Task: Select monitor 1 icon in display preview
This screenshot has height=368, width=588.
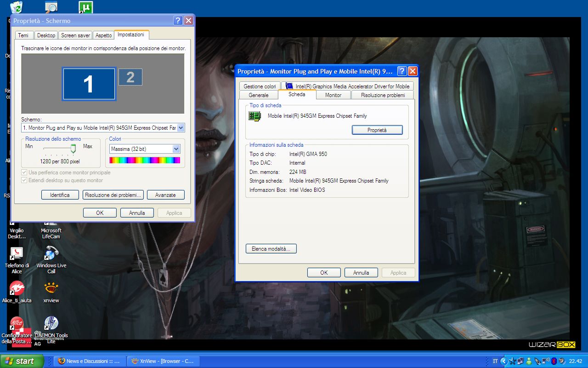Action: coord(89,84)
